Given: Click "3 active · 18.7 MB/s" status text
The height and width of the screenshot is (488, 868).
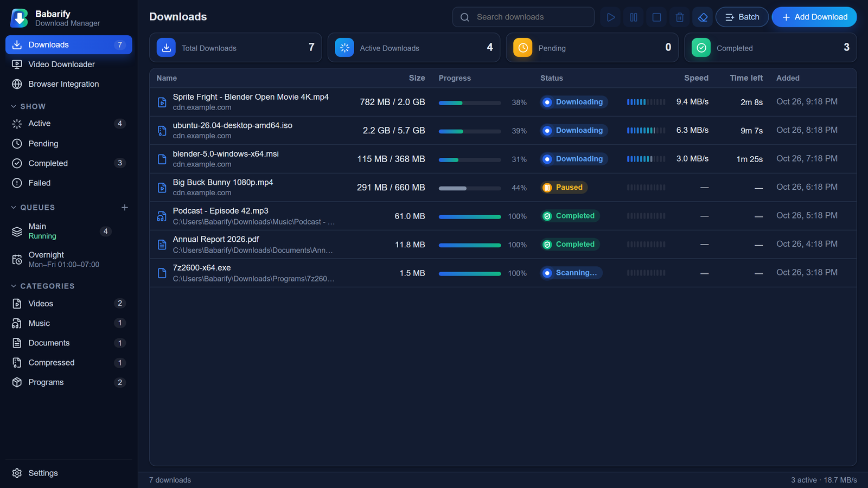Looking at the screenshot, I should (x=824, y=480).
